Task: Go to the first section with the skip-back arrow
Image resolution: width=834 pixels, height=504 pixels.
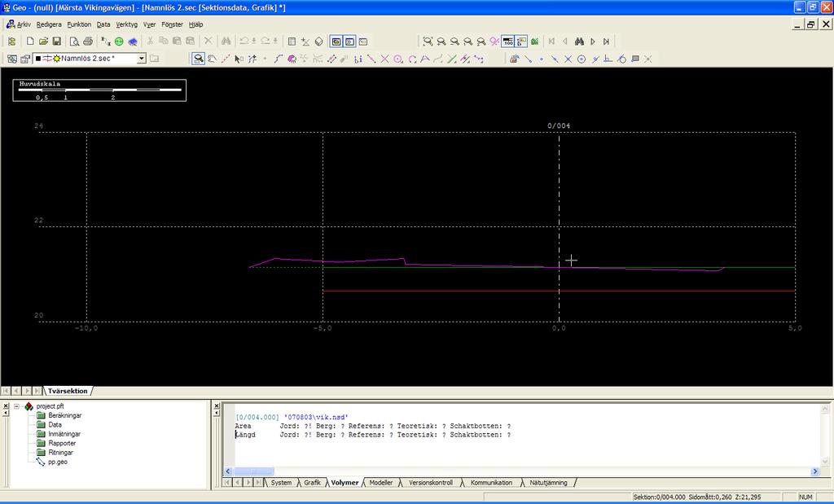Action: (x=551, y=42)
